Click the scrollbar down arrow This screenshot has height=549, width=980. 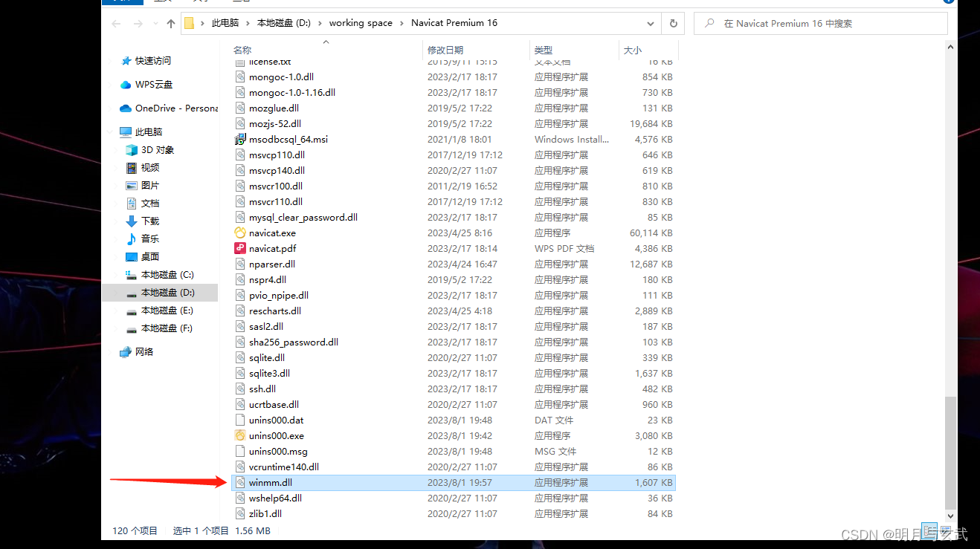coord(951,515)
